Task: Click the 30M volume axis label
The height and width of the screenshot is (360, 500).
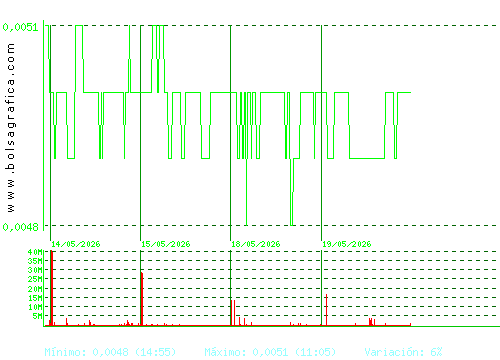Action: [35, 270]
